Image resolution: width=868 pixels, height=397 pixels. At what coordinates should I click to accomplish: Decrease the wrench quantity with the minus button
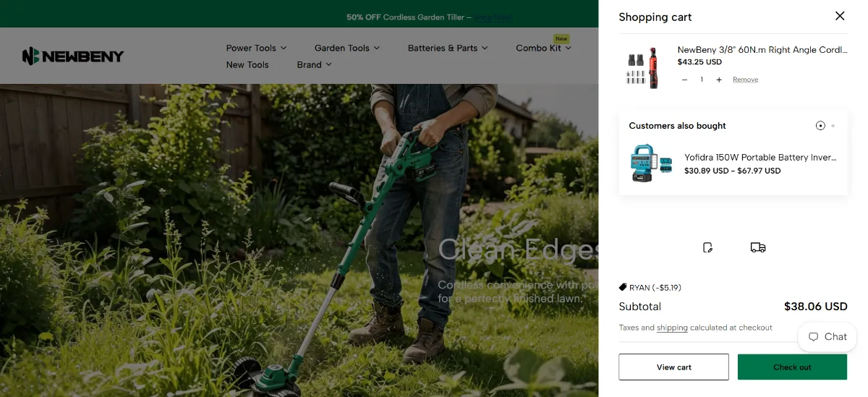point(685,80)
